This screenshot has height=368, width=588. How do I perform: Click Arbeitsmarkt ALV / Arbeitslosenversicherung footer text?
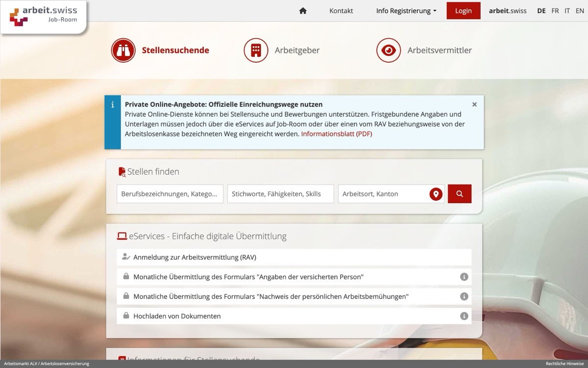[47, 364]
